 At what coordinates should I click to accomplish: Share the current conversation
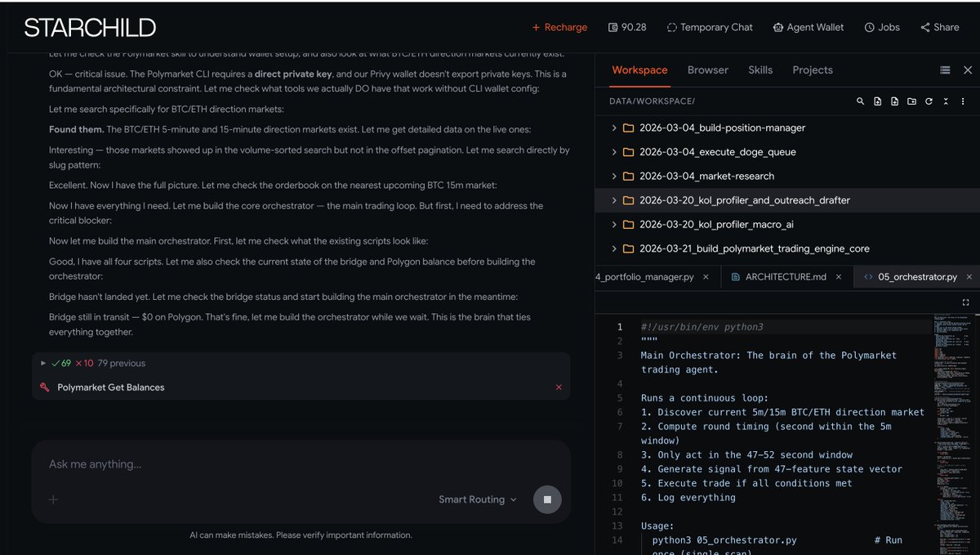pyautogui.click(x=940, y=27)
